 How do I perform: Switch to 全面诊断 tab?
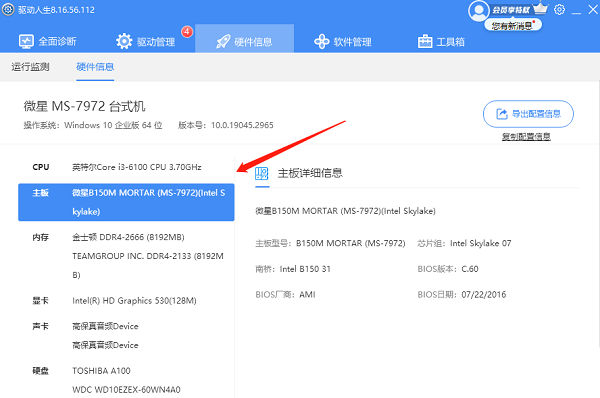(x=48, y=41)
